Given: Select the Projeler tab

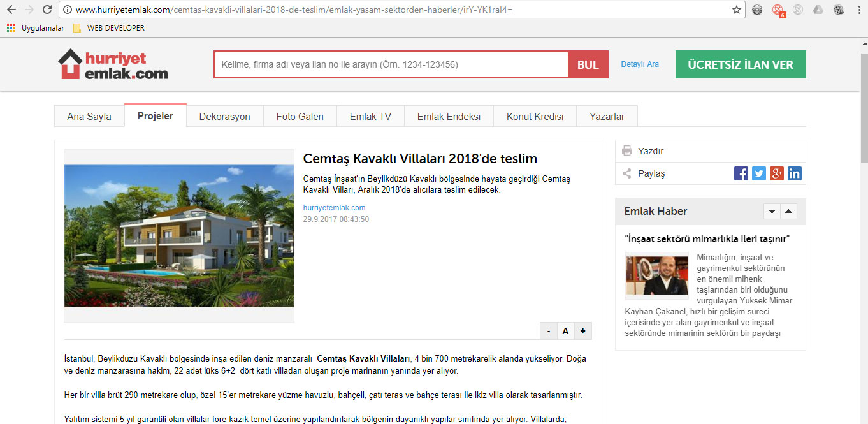Looking at the screenshot, I should [x=156, y=115].
